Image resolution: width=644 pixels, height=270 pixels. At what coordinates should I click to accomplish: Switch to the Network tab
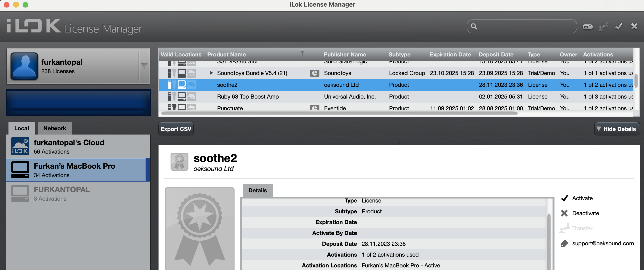coord(54,128)
